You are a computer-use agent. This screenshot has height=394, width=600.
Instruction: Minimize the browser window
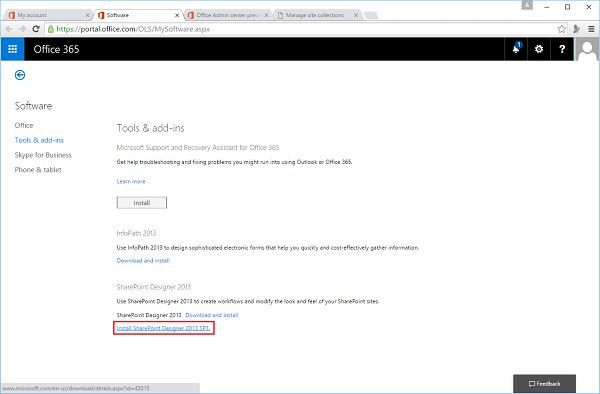547,7
